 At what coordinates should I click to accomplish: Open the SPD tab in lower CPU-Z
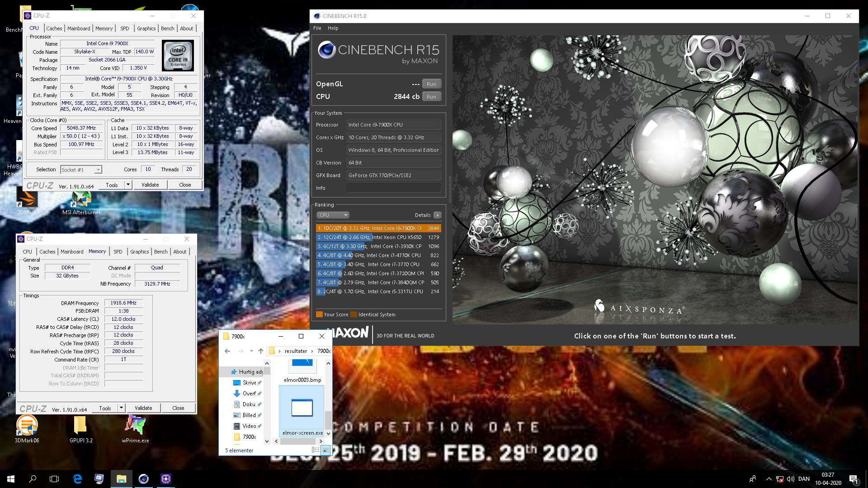118,252
